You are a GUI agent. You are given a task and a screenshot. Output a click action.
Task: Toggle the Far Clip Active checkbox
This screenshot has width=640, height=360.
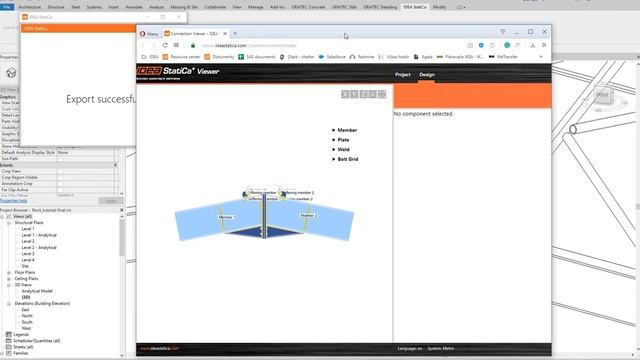click(60, 190)
